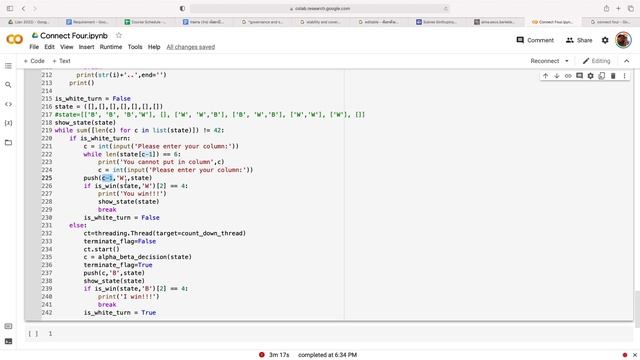This screenshot has width=640, height=360.
Task: Open the View menu
Action: click(67, 47)
